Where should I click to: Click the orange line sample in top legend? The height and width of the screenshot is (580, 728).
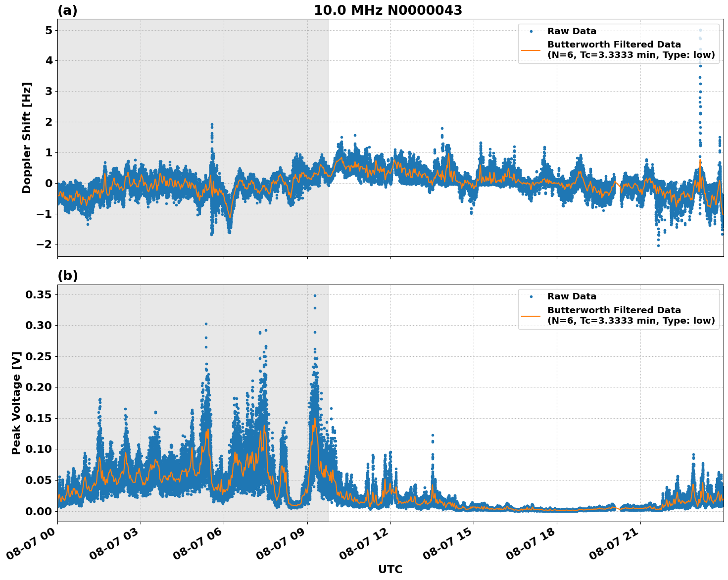click(x=531, y=51)
